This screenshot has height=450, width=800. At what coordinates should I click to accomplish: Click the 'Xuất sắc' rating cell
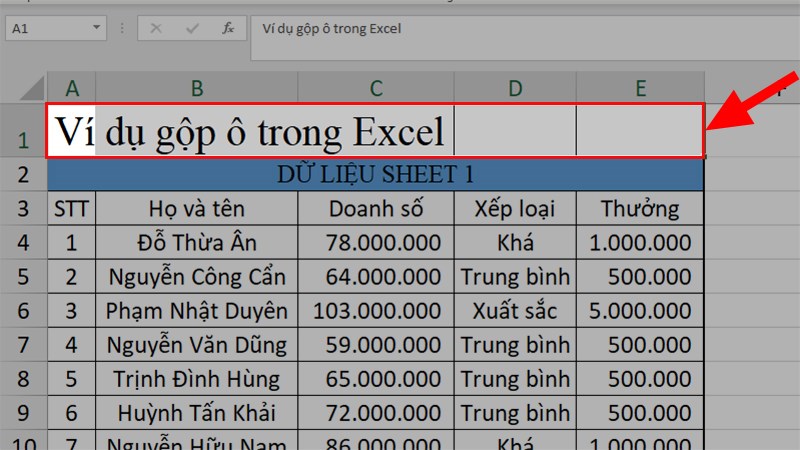[x=515, y=311]
